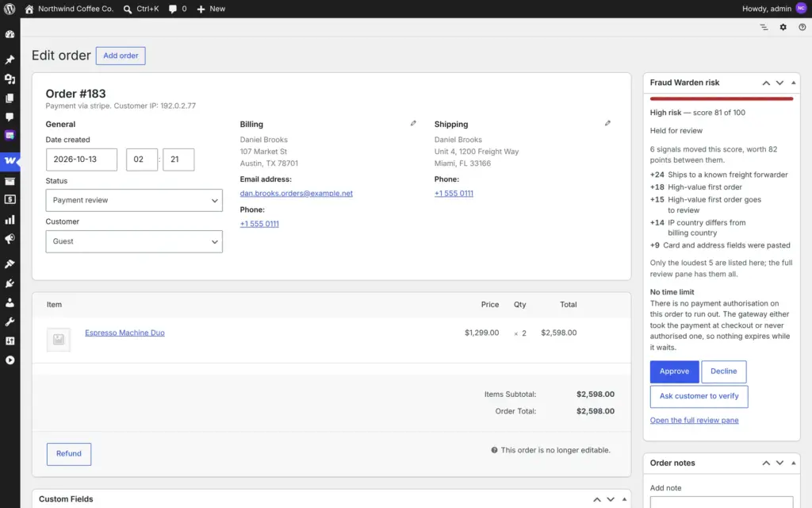The image size is (812, 508).
Task: Collapse the Custom Fields panel
Action: (625, 499)
